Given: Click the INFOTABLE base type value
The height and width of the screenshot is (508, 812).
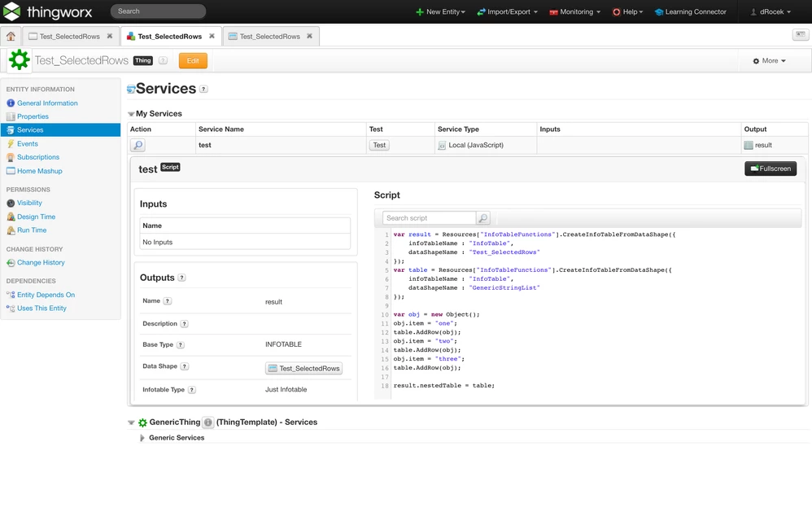Looking at the screenshot, I should coord(283,344).
